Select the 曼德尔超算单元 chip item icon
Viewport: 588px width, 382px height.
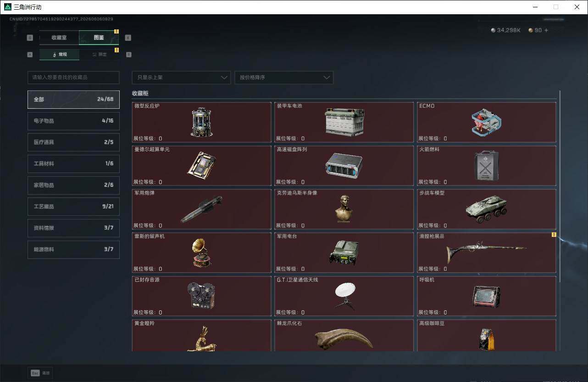tap(201, 165)
